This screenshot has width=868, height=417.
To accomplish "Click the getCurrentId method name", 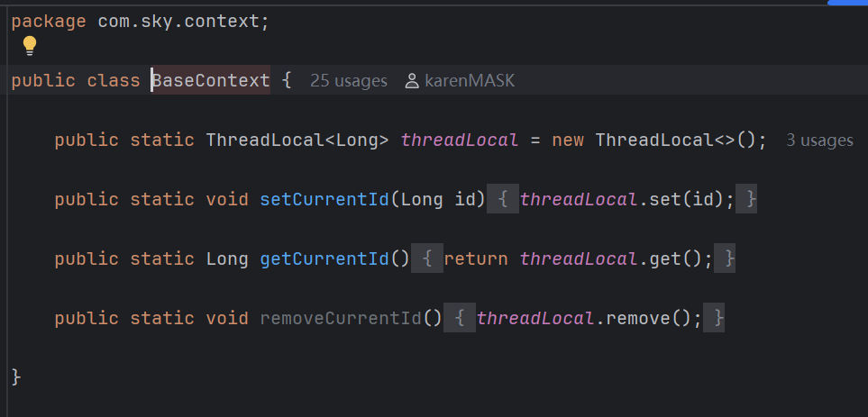I will click(325, 258).
